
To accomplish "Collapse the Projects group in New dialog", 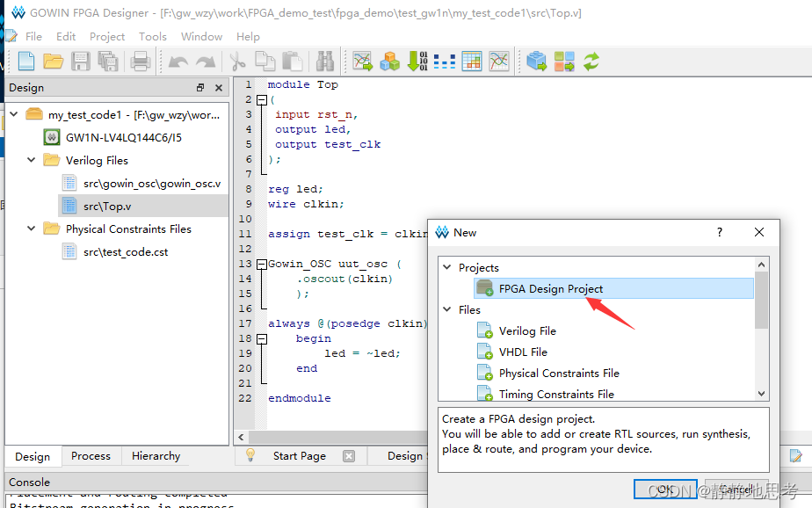I will (447, 267).
